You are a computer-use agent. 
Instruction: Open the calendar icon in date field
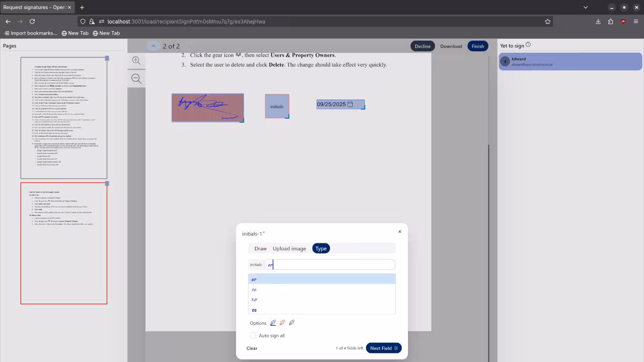350,104
